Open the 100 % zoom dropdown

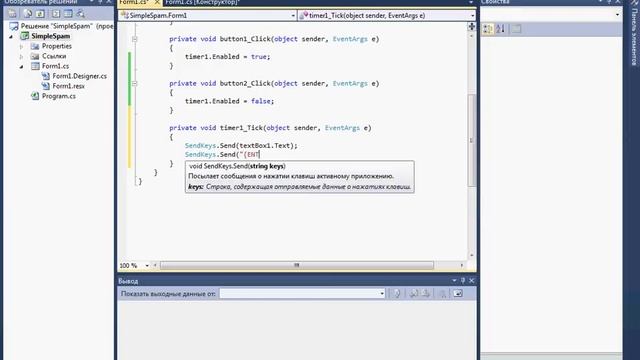pos(147,266)
